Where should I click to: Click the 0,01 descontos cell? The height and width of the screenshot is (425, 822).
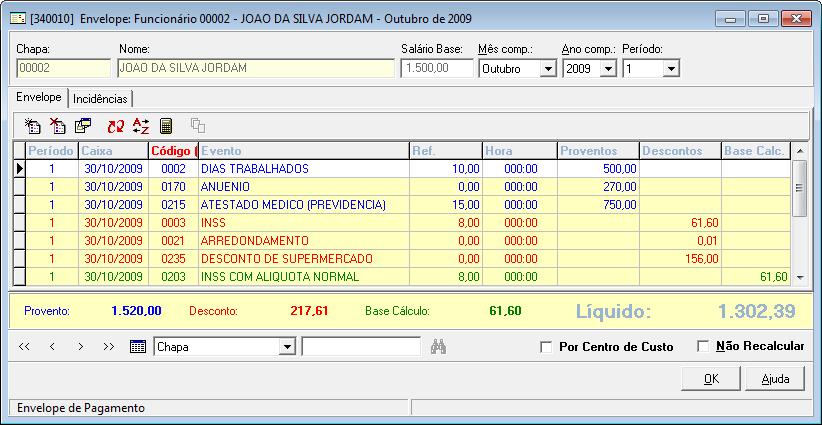tap(680, 241)
